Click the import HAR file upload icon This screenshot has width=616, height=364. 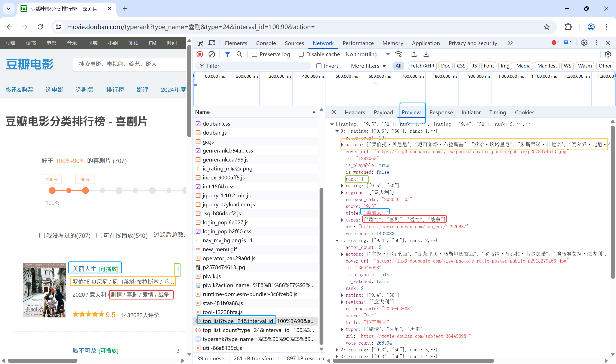(x=414, y=54)
